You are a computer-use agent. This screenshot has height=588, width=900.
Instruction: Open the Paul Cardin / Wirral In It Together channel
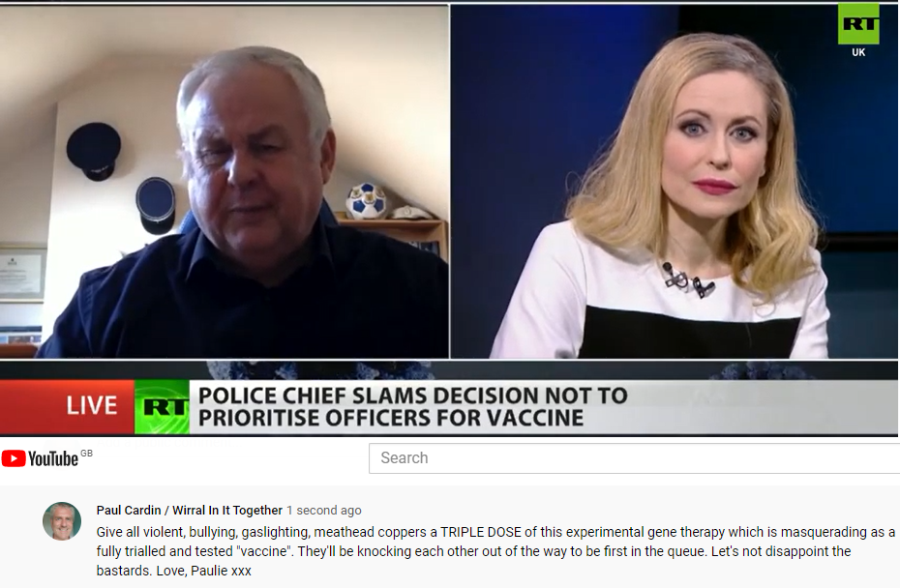tap(190, 510)
